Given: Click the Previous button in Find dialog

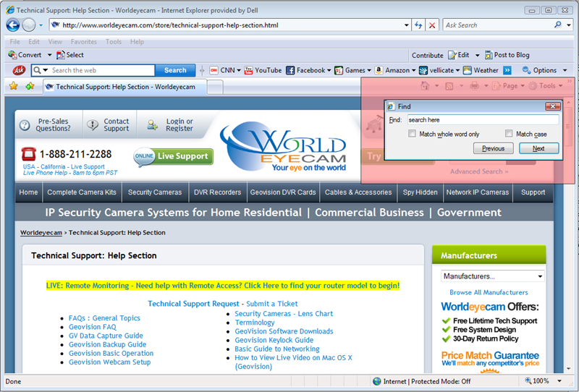Looking at the screenshot, I should pos(494,148).
